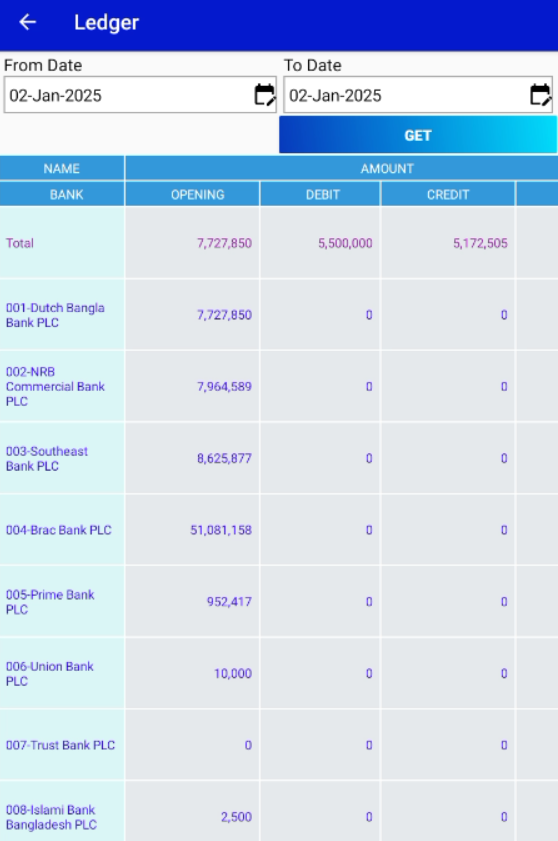Click the BANK column header
558x841 pixels.
(x=67, y=194)
